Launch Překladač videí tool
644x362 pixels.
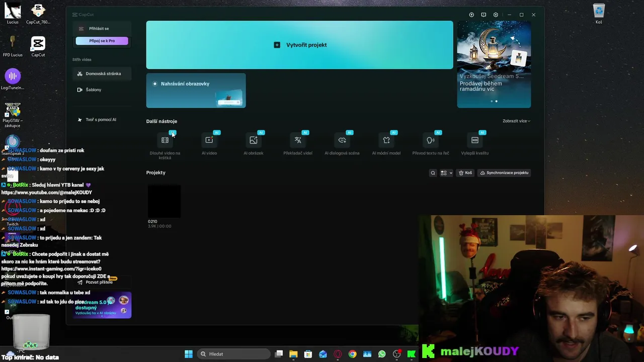(x=298, y=144)
